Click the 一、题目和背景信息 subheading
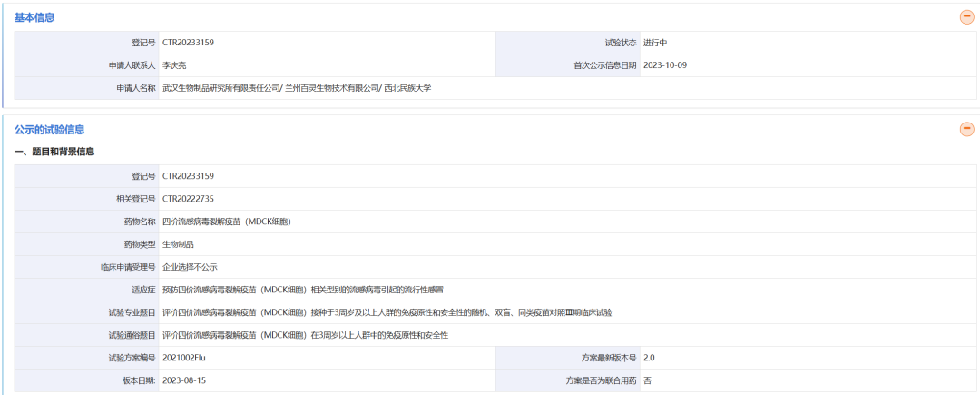This screenshot has height=395, width=980. point(54,152)
